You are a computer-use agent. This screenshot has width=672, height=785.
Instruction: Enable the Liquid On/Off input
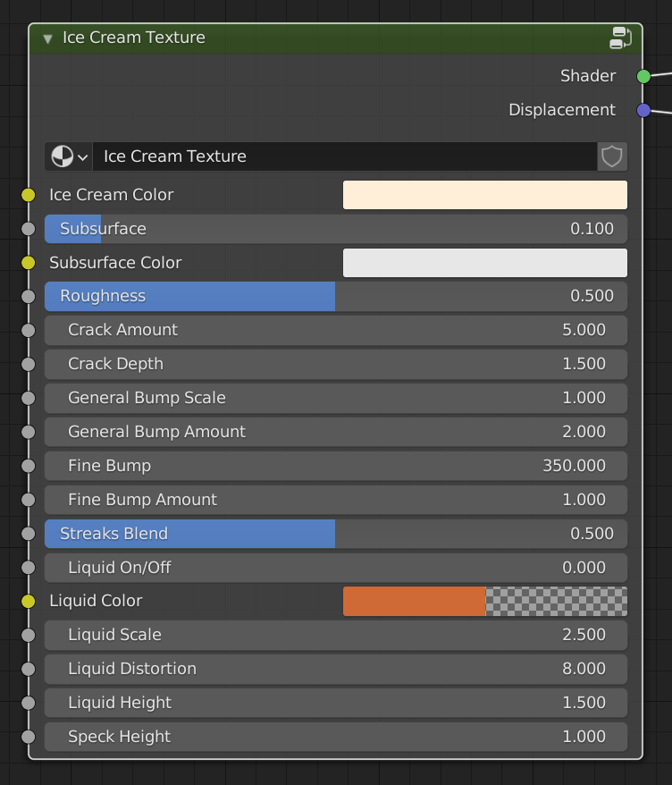click(x=335, y=567)
